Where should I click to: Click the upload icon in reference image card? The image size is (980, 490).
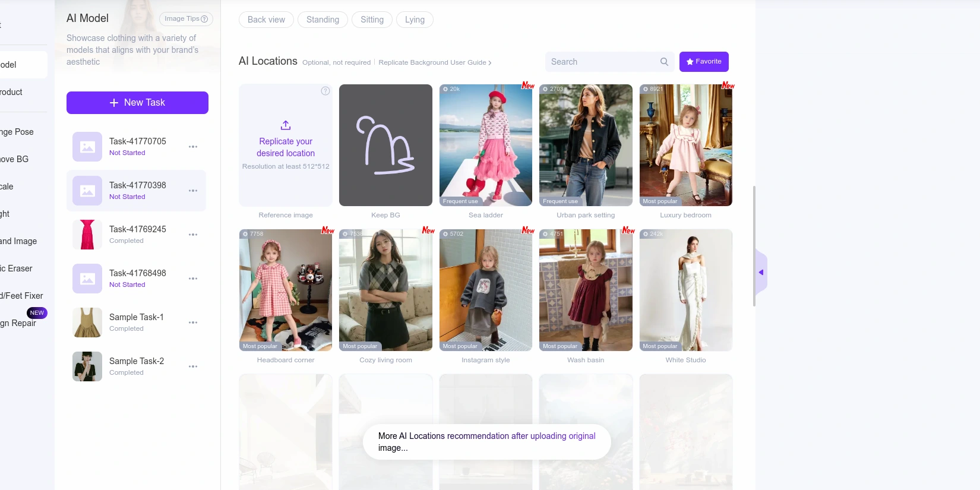point(286,125)
